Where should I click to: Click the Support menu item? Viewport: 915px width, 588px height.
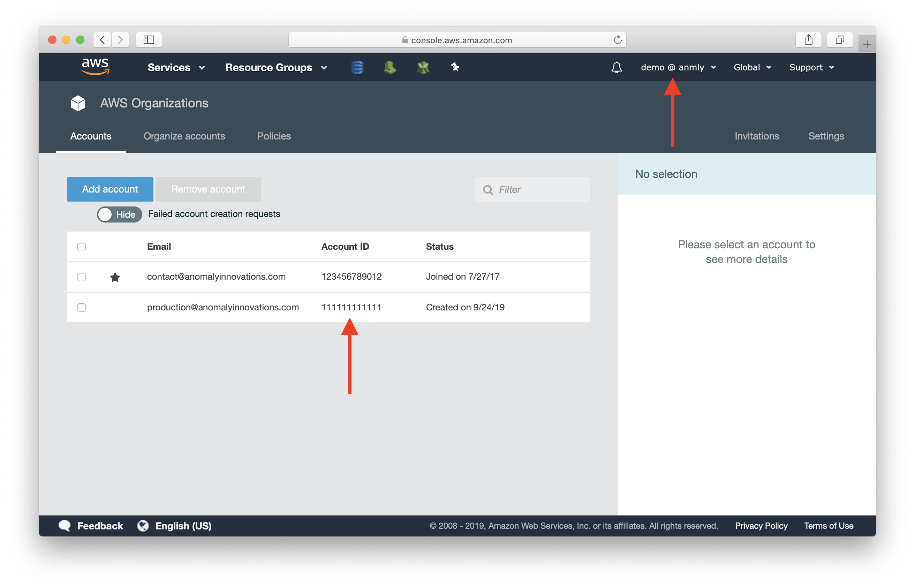pyautogui.click(x=811, y=67)
